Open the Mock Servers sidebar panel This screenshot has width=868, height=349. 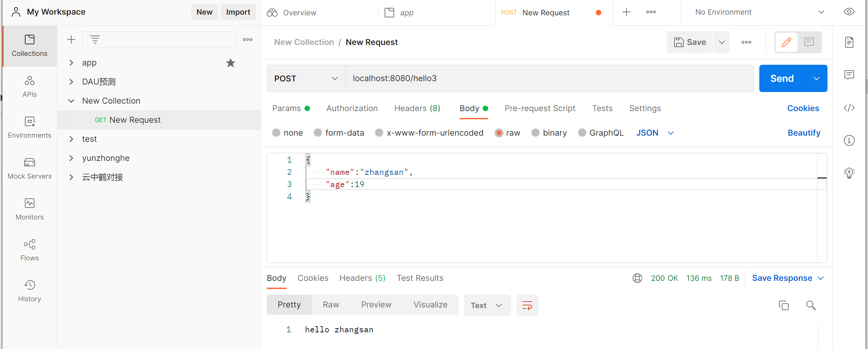[30, 168]
